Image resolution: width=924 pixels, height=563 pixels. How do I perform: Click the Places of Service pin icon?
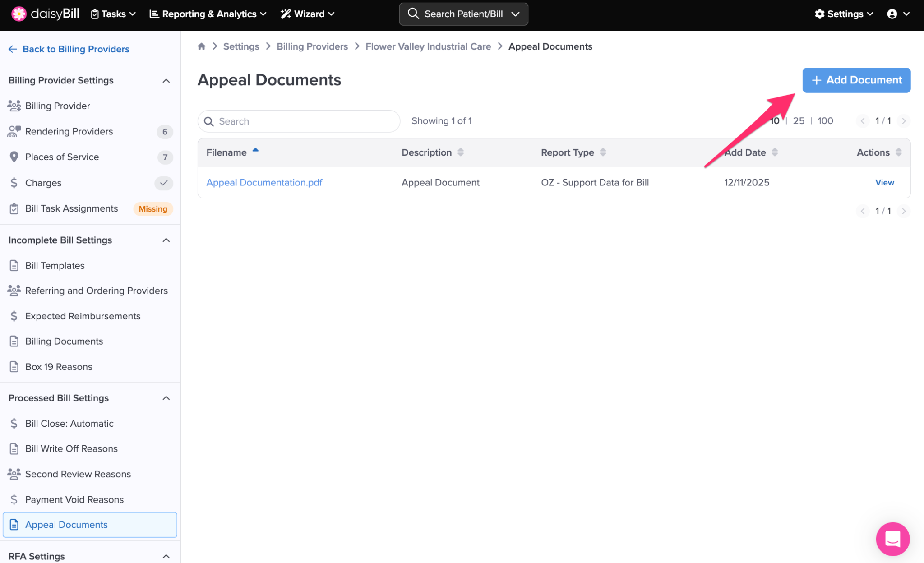(x=14, y=157)
